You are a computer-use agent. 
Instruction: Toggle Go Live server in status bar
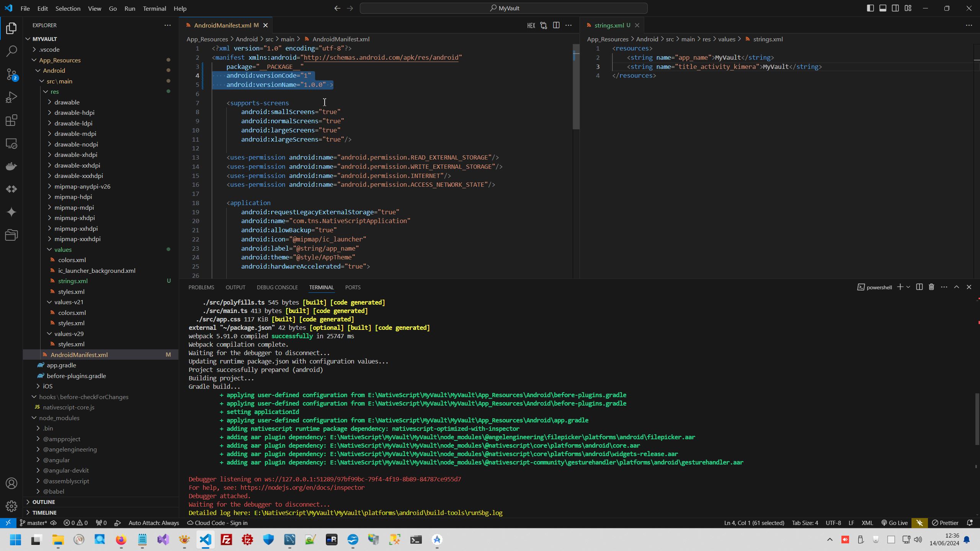tap(894, 523)
